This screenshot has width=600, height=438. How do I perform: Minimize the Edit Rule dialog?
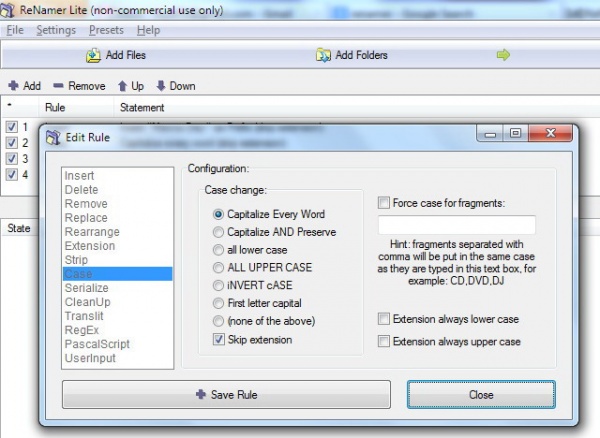click(490, 134)
